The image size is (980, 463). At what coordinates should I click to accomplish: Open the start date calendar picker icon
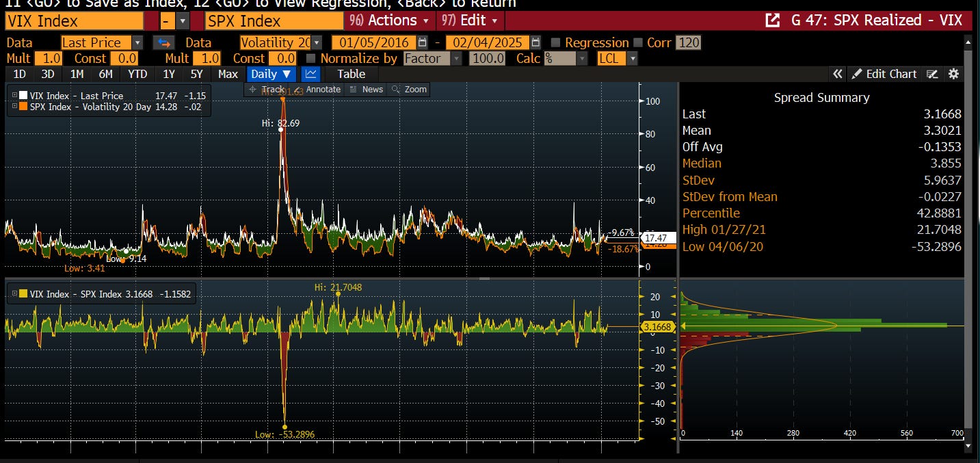423,42
